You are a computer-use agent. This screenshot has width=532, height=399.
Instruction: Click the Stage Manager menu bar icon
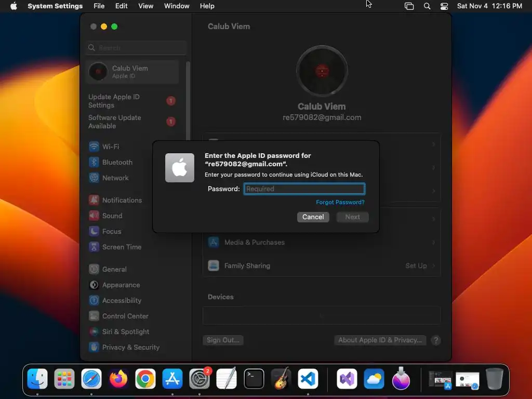tap(409, 6)
